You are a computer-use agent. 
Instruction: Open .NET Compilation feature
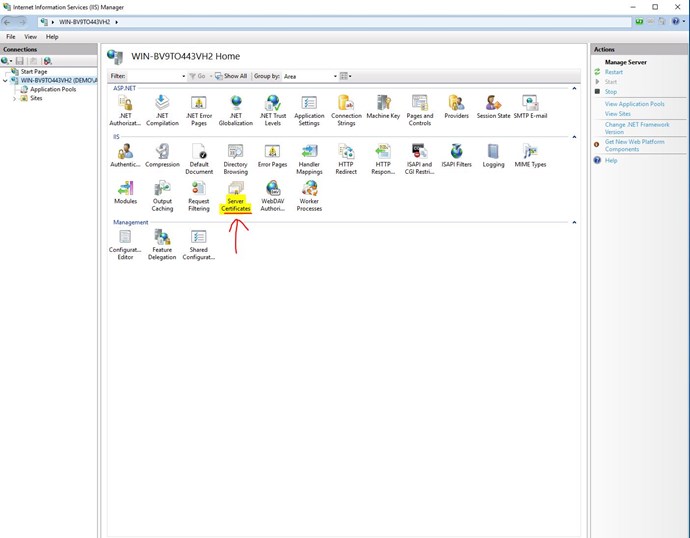click(x=162, y=110)
